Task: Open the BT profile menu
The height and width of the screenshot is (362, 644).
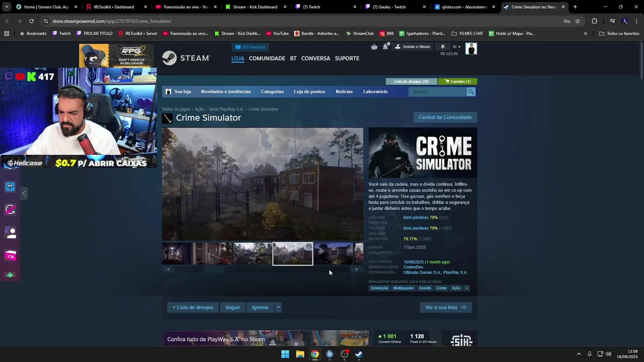Action: click(293, 58)
